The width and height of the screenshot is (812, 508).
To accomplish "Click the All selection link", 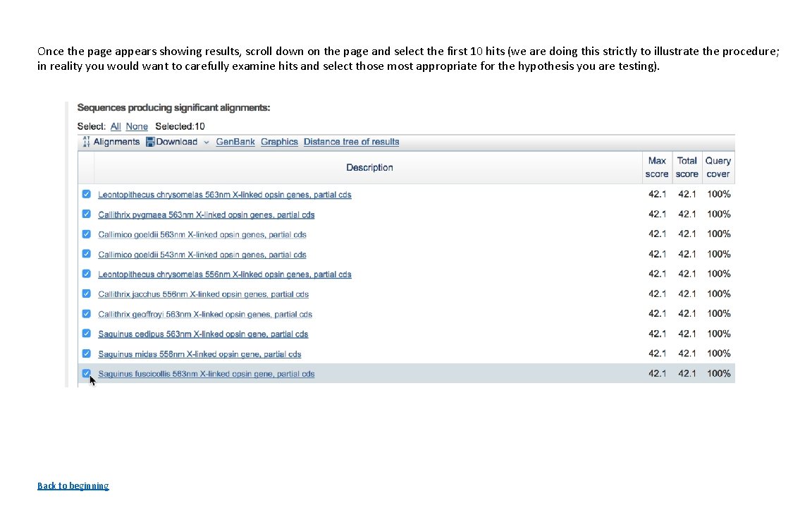I will pos(115,126).
